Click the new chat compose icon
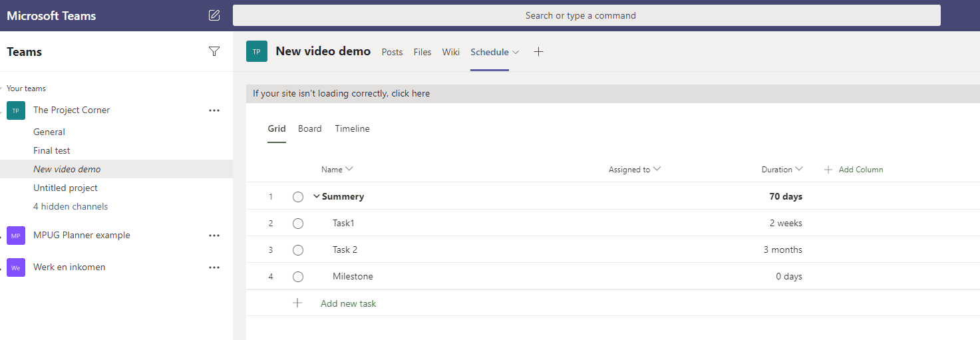 [214, 15]
